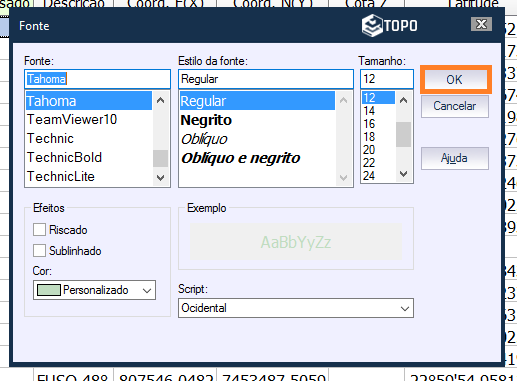The width and height of the screenshot is (517, 381).
Task: Pick font size 18
Action: (378, 137)
